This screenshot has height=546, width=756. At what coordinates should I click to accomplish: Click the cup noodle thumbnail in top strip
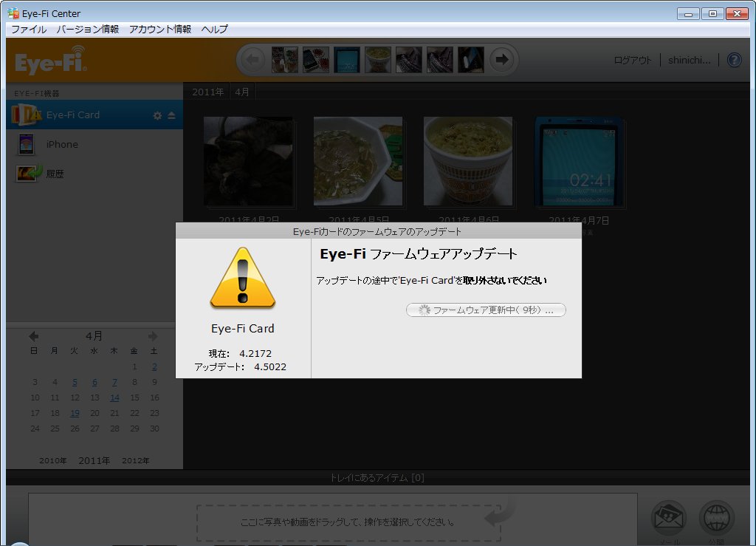377,60
